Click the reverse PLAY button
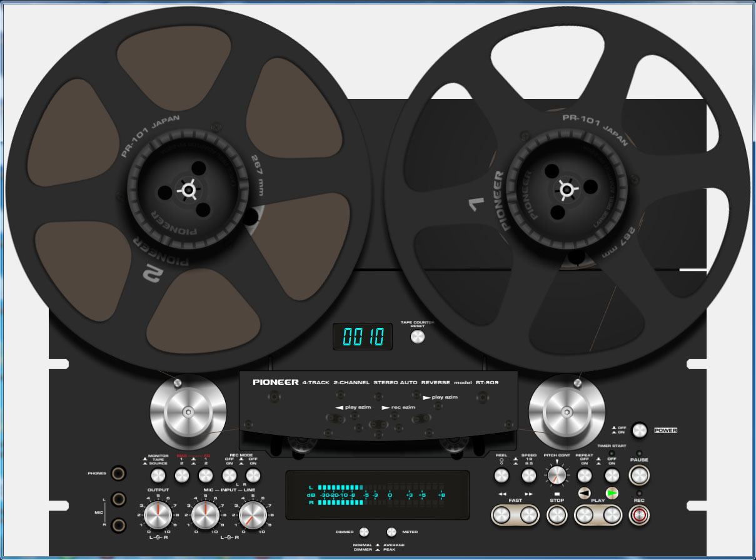The height and width of the screenshot is (560, 756). tap(584, 515)
